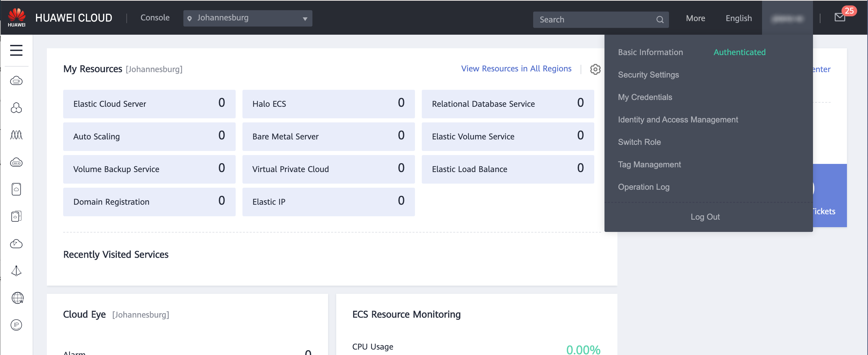Viewport: 868px width, 355px height.
Task: Choose My Credentials in account menu
Action: [645, 97]
